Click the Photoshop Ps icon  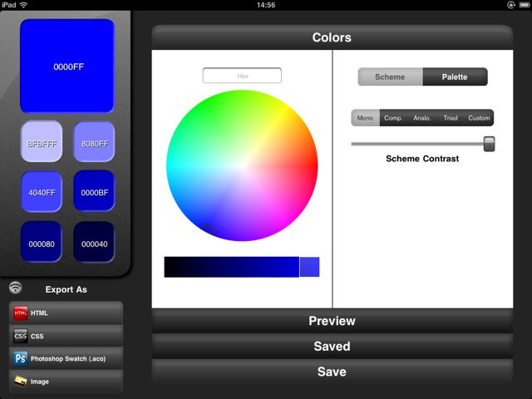(x=20, y=358)
